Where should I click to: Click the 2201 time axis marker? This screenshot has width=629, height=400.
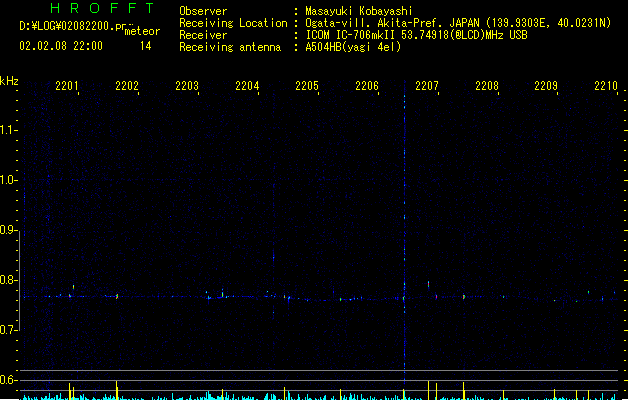[67, 86]
